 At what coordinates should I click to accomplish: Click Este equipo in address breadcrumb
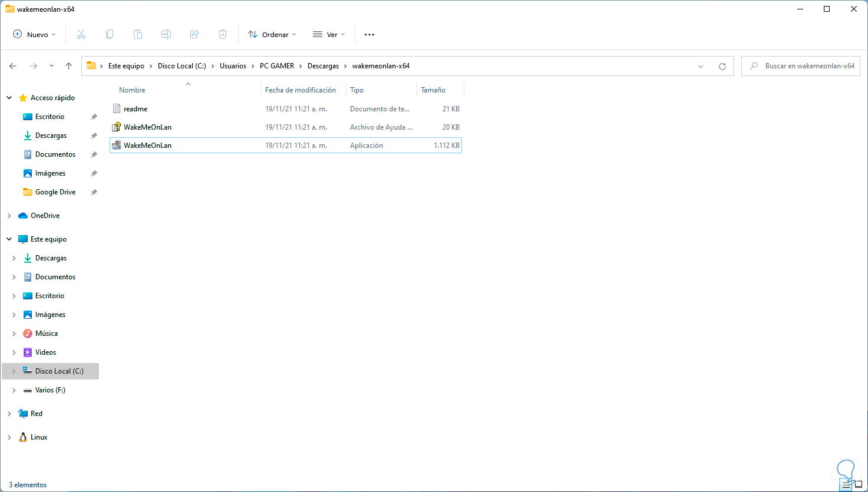[x=126, y=66]
